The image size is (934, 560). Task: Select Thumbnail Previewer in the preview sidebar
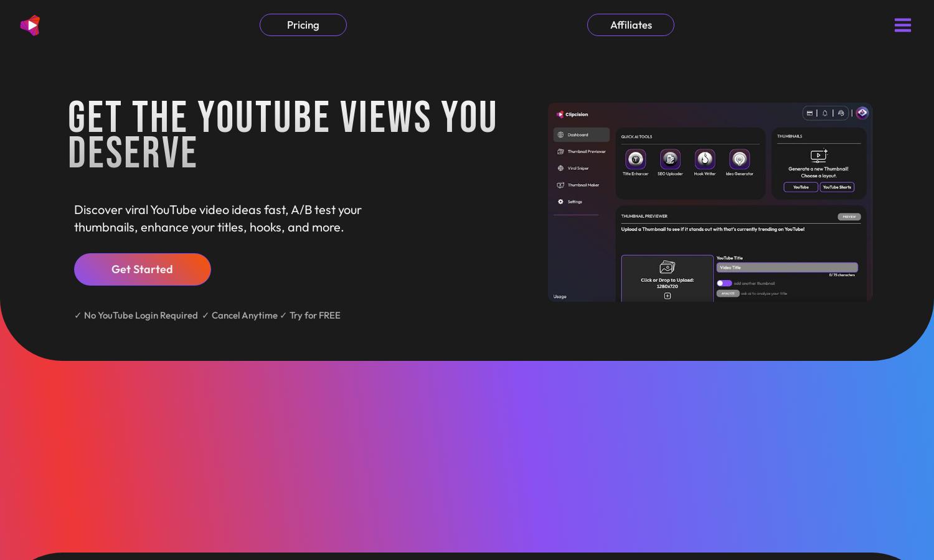tap(582, 151)
